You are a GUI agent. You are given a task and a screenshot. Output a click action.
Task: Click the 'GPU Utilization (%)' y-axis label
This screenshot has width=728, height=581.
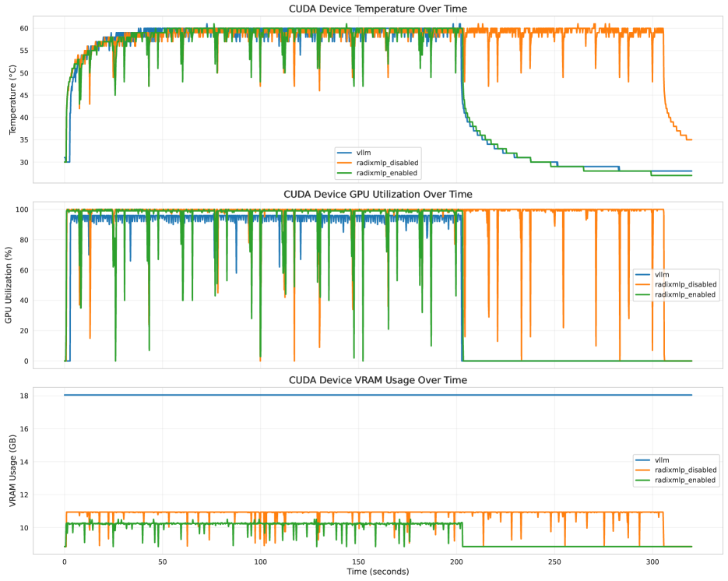9,284
